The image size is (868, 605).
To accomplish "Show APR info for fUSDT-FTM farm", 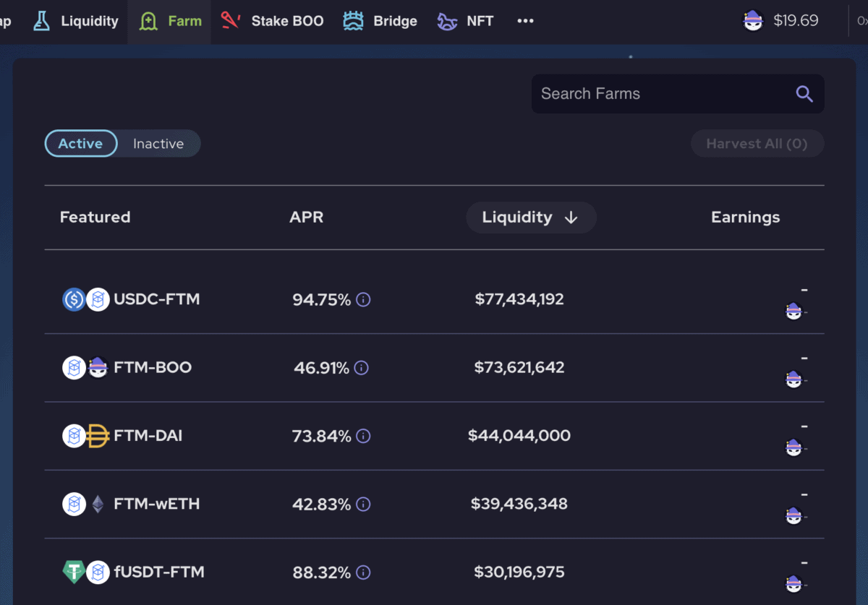I will 364,572.
